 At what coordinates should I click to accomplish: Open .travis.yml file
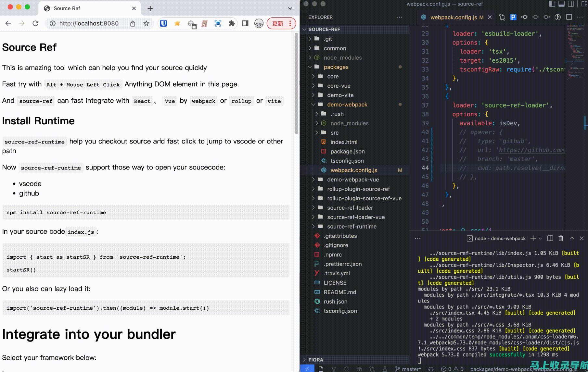(354, 273)
